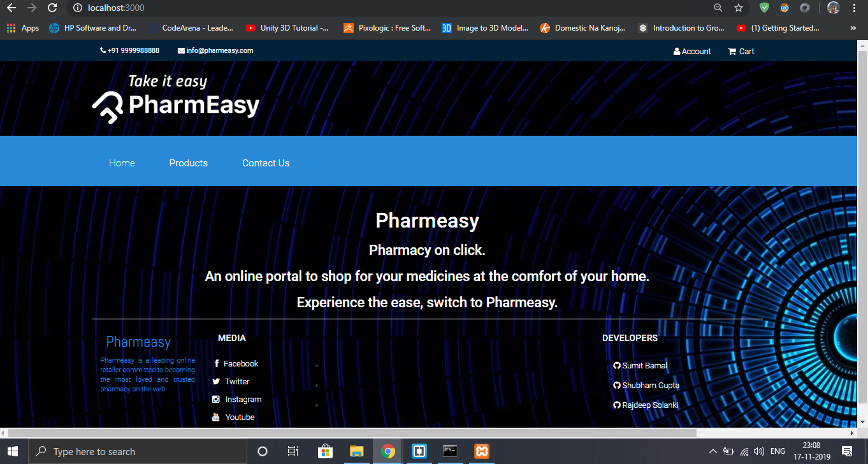Viewport: 868px width, 464px height.
Task: Open the Cart icon in the header
Action: coord(741,51)
